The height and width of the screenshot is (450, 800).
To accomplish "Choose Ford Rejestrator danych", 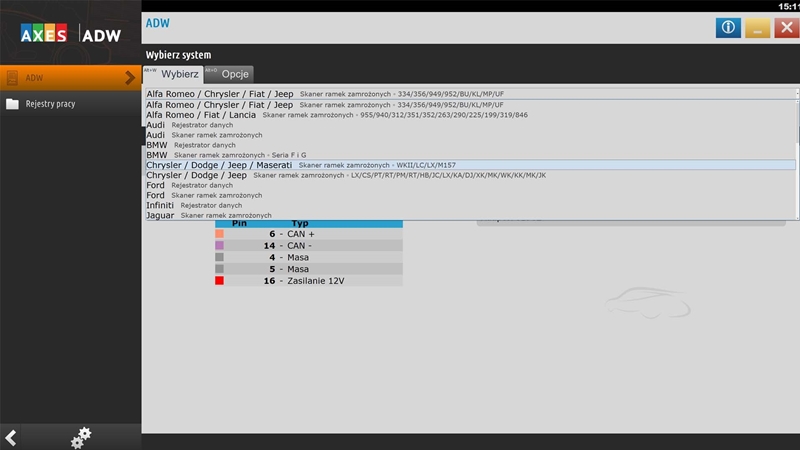I will pos(470,185).
